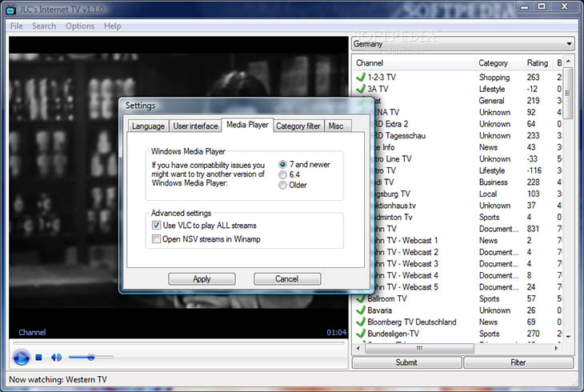584x392 pixels.
Task: Click Apply in Settings dialog
Action: pos(202,278)
